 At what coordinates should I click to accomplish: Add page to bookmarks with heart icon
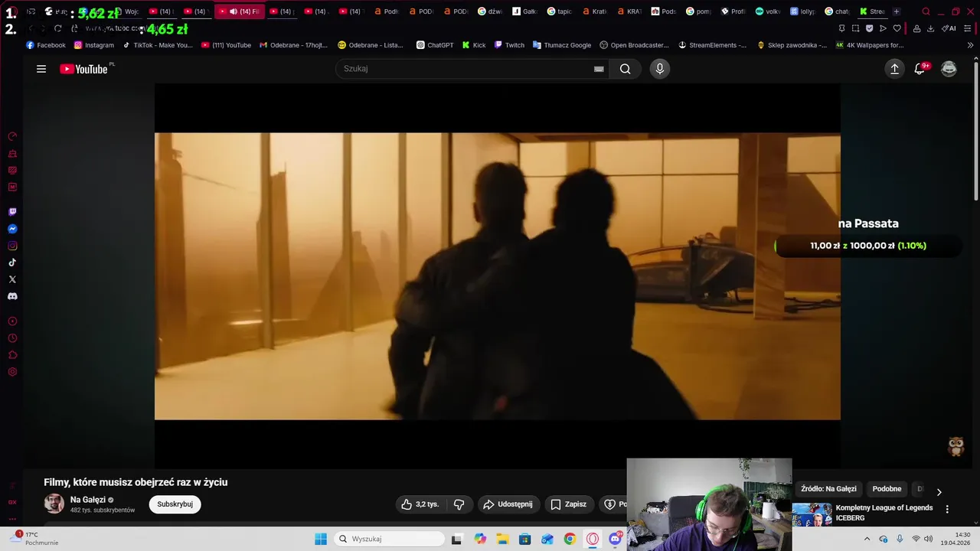[x=897, y=28]
